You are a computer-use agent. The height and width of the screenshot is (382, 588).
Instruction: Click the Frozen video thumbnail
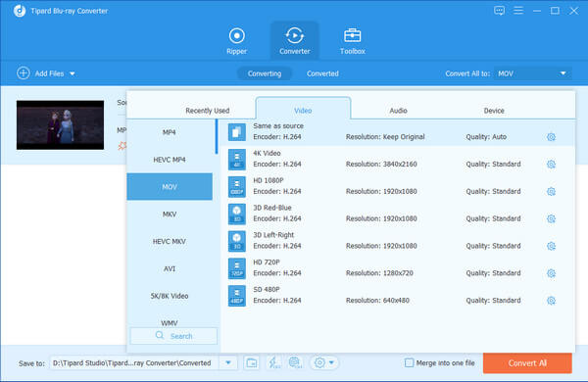(60, 124)
